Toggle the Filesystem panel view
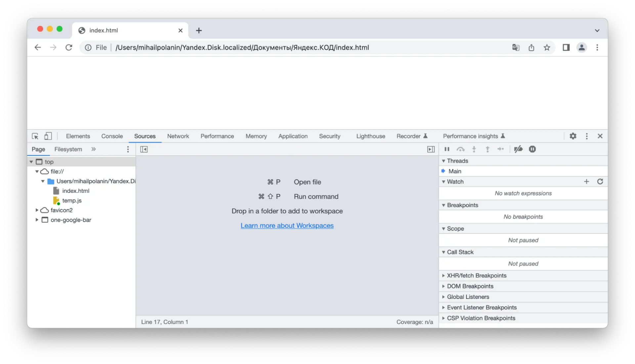 pos(68,149)
